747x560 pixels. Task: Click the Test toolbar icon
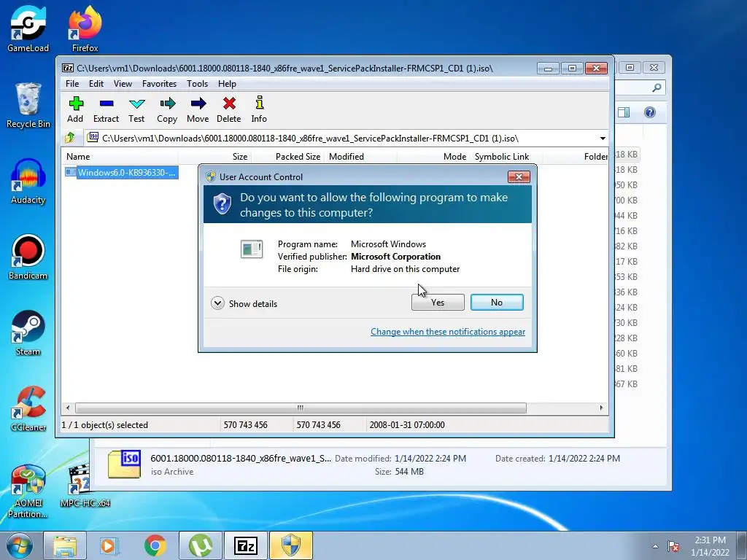click(136, 109)
